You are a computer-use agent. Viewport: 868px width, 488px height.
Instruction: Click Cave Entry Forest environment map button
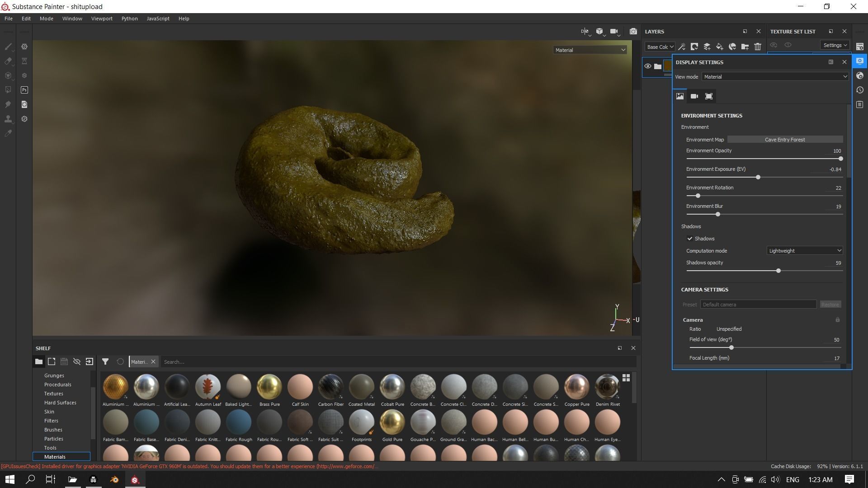(x=785, y=140)
